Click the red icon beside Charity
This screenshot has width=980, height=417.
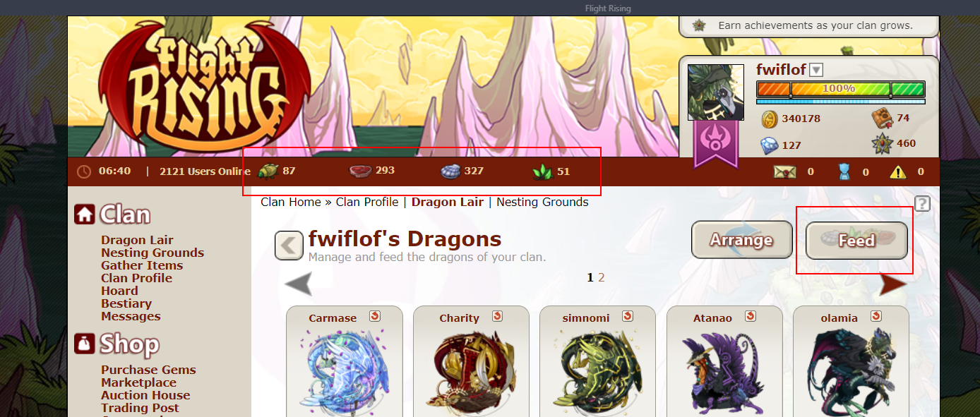(x=497, y=316)
